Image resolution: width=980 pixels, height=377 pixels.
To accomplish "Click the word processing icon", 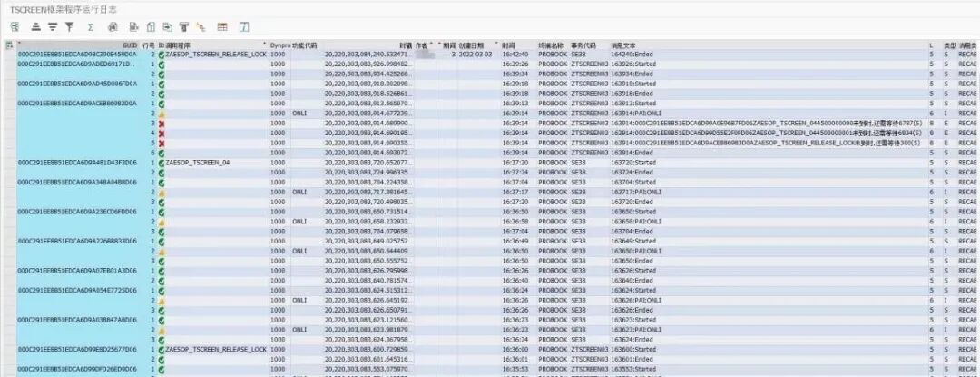I will 151,27.
